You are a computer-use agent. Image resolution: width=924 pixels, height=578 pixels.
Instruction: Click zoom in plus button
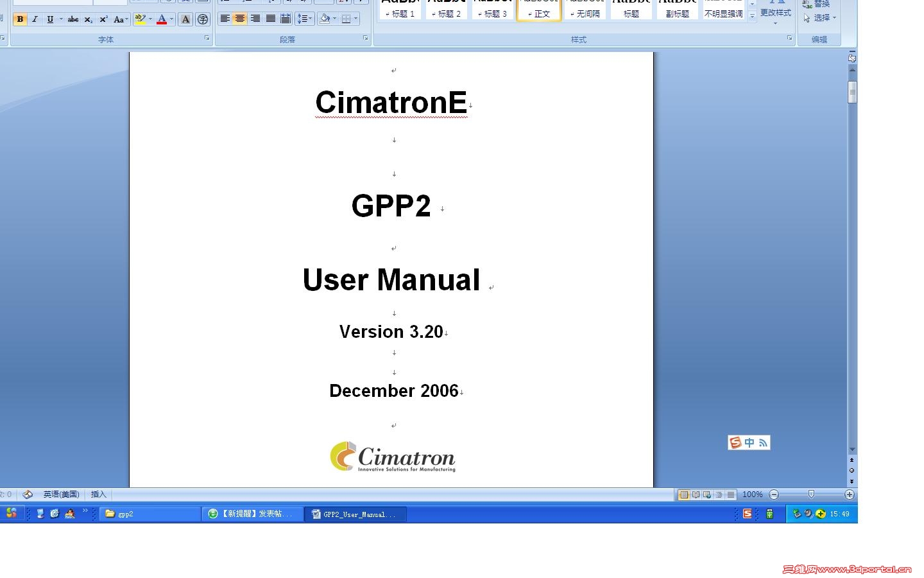click(850, 495)
